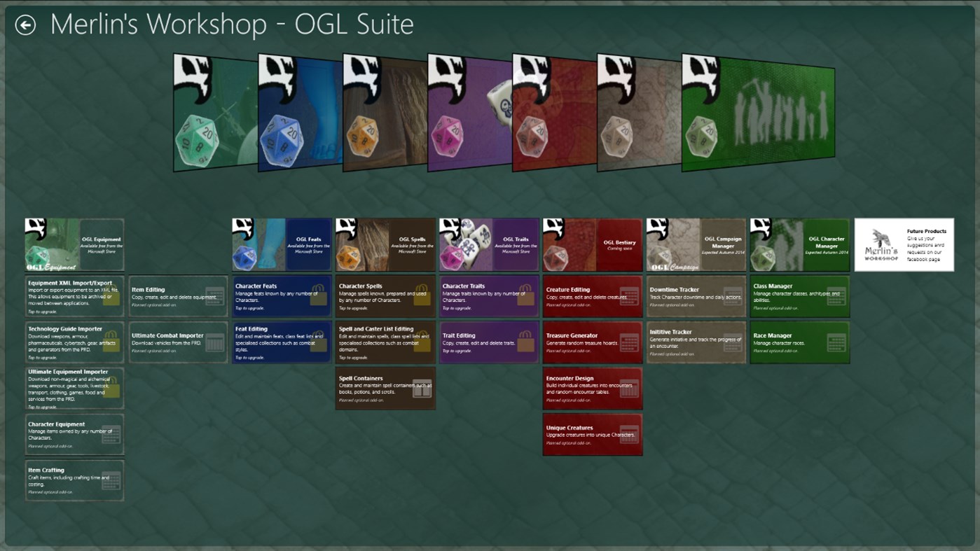Image resolution: width=980 pixels, height=551 pixels.
Task: Click the lock icon on Character Feats tile
Action: click(x=318, y=295)
